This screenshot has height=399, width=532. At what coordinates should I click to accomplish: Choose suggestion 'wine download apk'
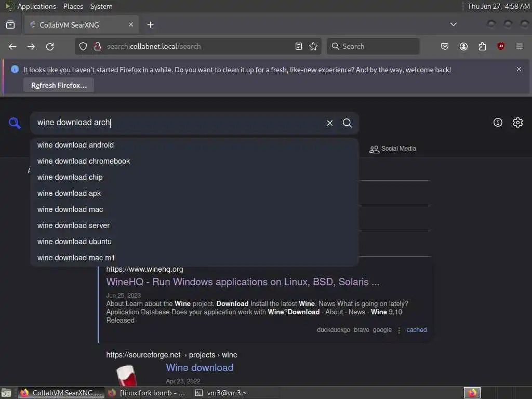pyautogui.click(x=194, y=193)
